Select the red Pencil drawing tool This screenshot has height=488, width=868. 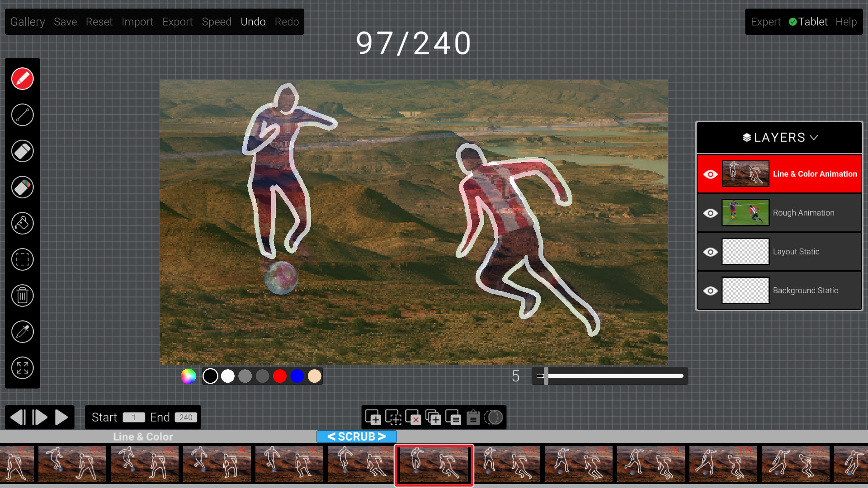(x=22, y=79)
